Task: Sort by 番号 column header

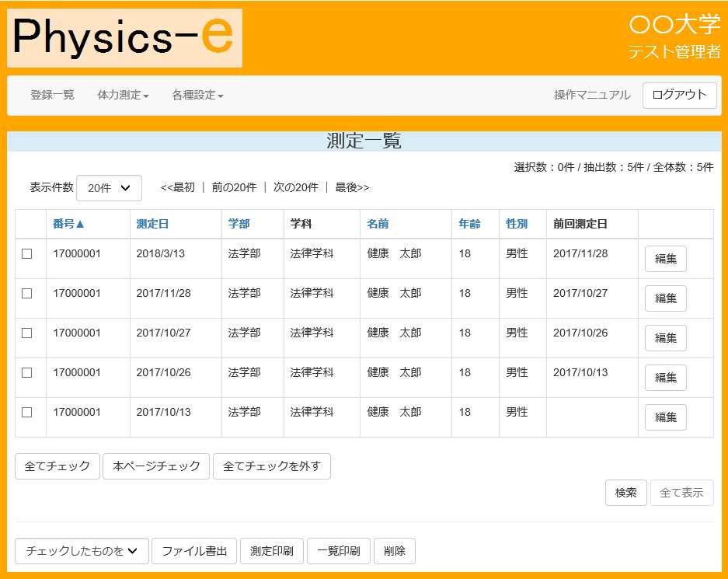Action: coord(68,224)
